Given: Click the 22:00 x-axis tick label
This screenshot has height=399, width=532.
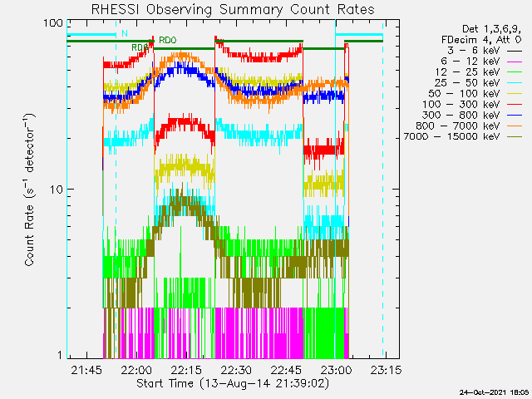Looking at the screenshot, I should [136, 370].
